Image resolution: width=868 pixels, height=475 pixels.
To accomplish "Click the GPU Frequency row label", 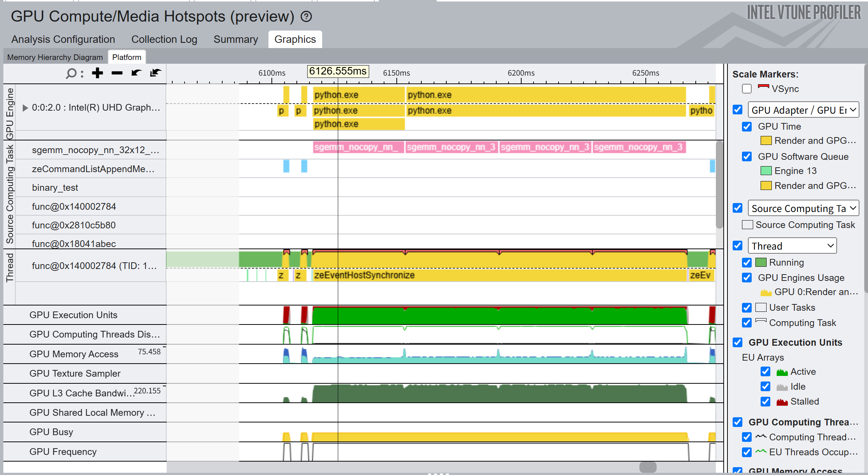I will pos(63,452).
